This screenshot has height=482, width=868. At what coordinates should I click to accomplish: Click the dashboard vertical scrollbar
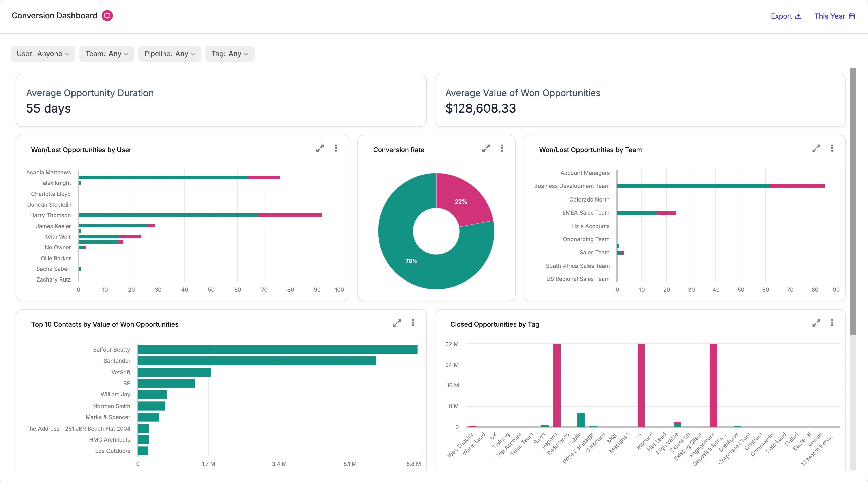(852, 202)
